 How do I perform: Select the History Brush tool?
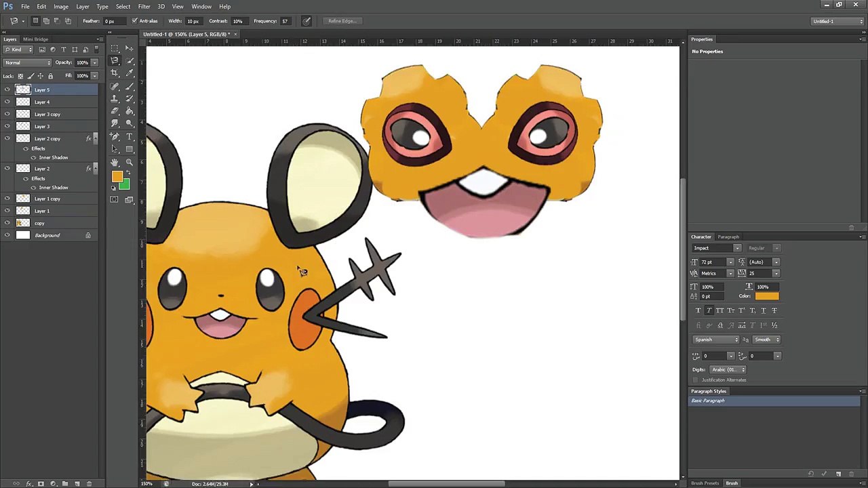[x=130, y=98]
